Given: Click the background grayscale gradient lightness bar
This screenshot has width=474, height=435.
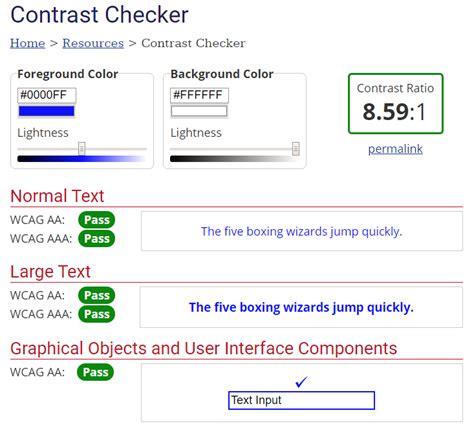Looking at the screenshot, I should (234, 159).
